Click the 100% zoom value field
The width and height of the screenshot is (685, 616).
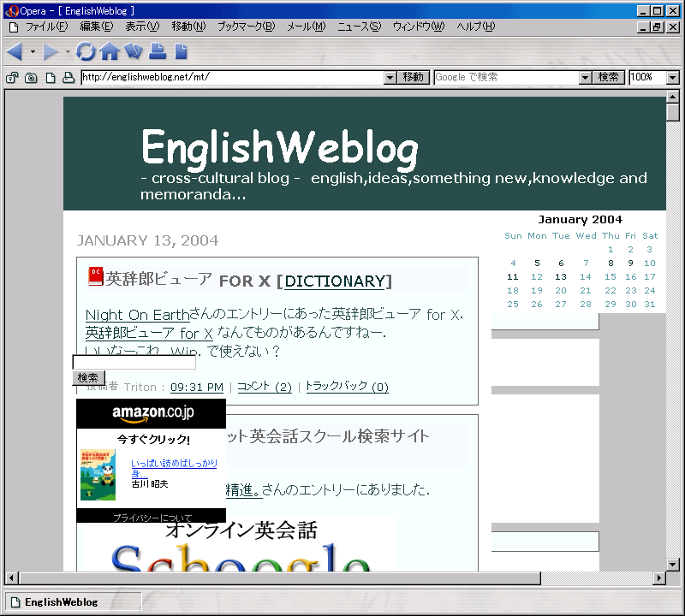pos(648,77)
